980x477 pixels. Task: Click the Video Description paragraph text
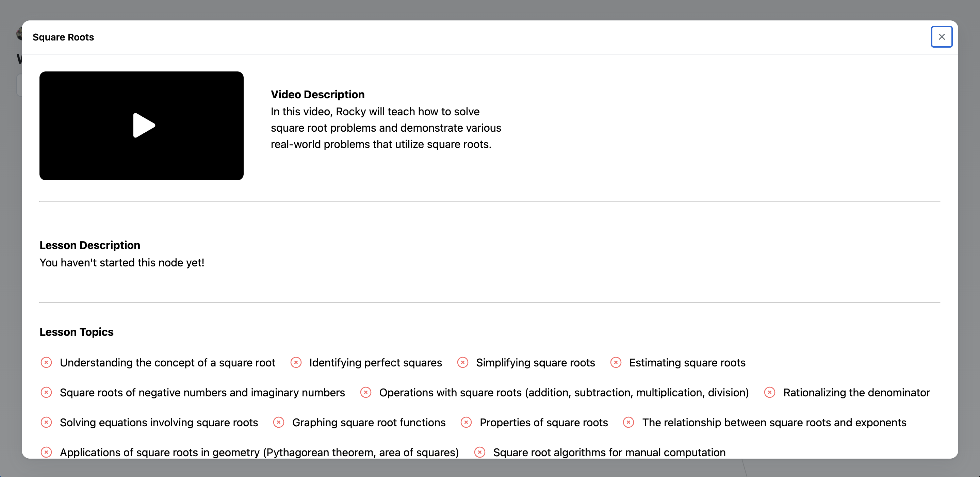(386, 128)
